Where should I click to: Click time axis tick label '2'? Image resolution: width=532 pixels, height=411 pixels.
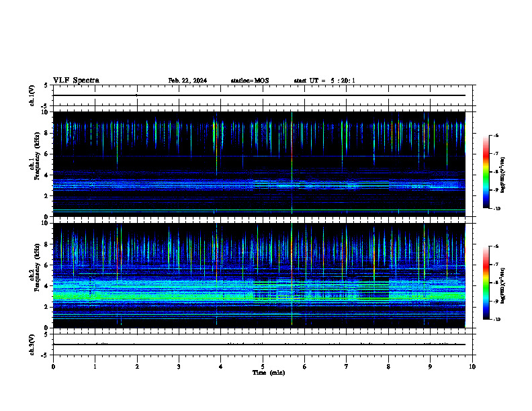tap(137, 367)
